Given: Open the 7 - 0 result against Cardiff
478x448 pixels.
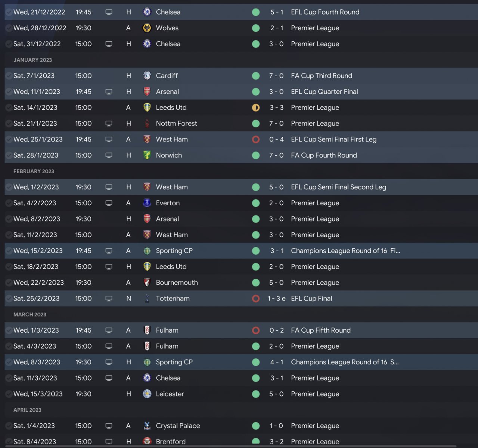Looking at the screenshot, I should pyautogui.click(x=276, y=76).
